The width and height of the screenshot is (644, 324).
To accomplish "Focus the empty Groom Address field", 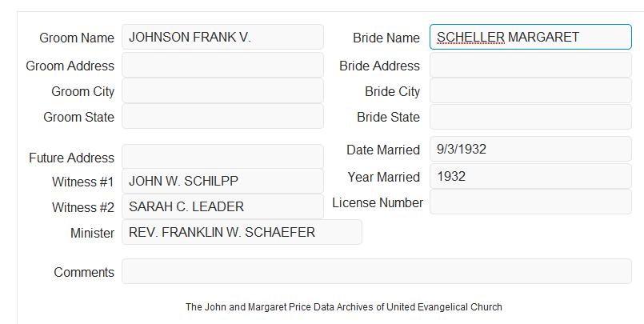I will (x=222, y=65).
